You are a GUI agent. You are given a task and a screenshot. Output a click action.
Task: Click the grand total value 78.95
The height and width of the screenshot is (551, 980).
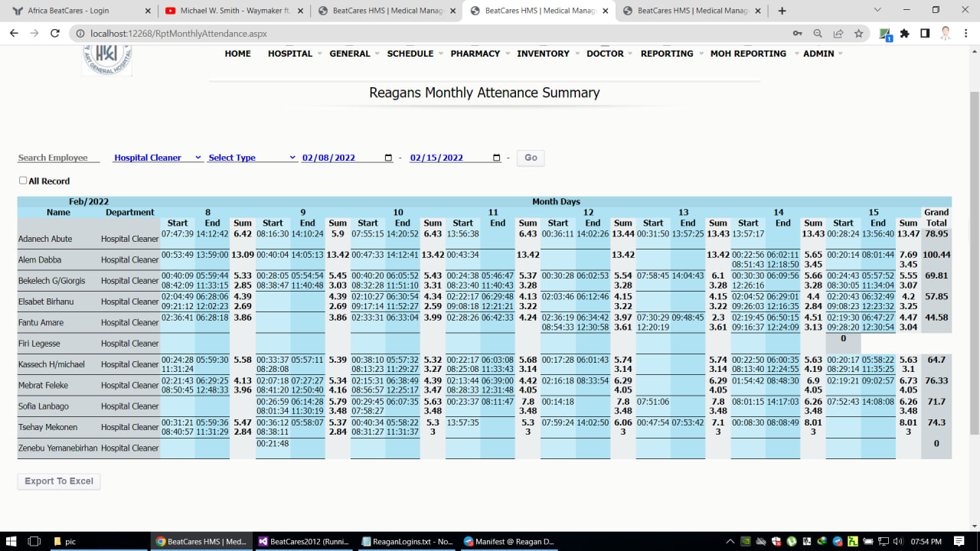[936, 233]
